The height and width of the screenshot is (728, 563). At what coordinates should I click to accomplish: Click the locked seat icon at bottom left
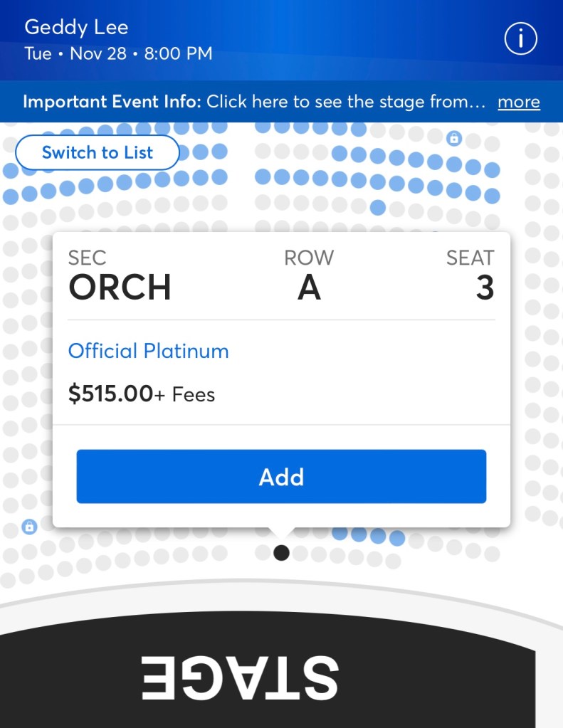point(29,527)
